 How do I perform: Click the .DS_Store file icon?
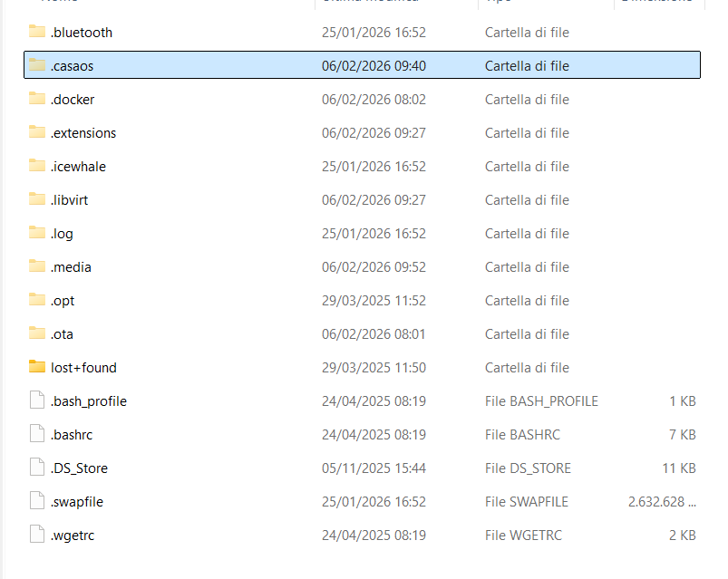click(x=36, y=468)
